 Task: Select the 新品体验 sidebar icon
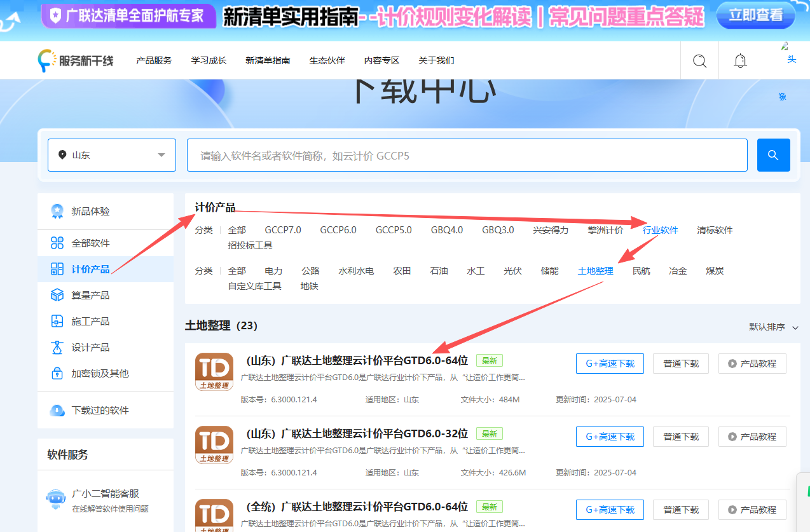58,211
